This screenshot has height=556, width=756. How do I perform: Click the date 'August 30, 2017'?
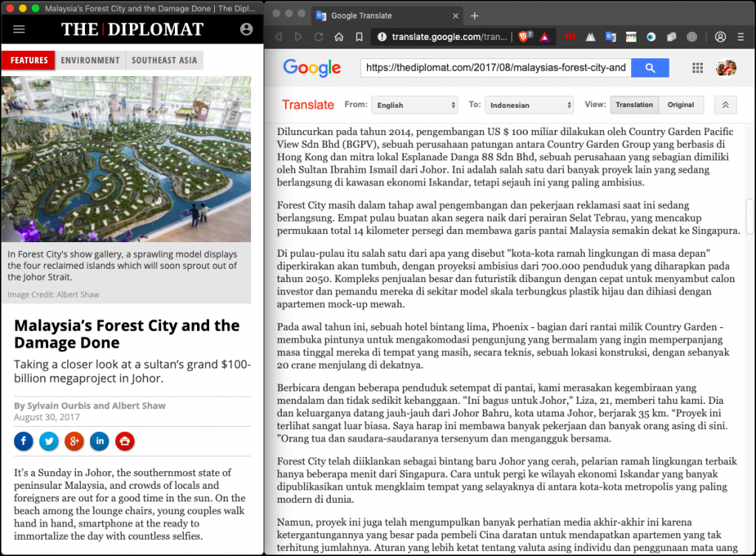click(x=47, y=417)
